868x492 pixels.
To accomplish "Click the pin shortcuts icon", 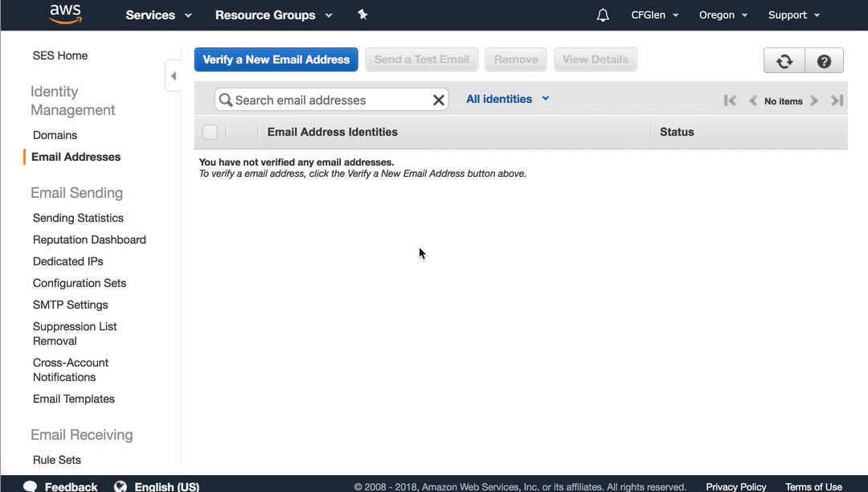I will (362, 14).
